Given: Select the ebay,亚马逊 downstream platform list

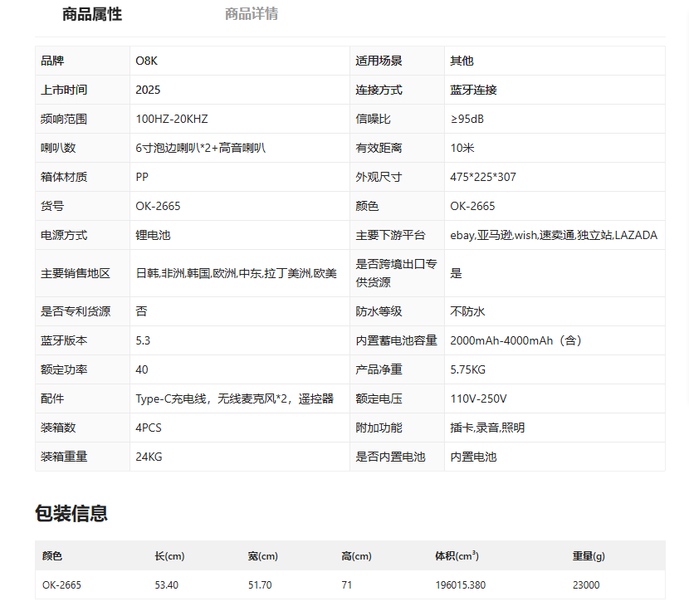Looking at the screenshot, I should [x=553, y=235].
